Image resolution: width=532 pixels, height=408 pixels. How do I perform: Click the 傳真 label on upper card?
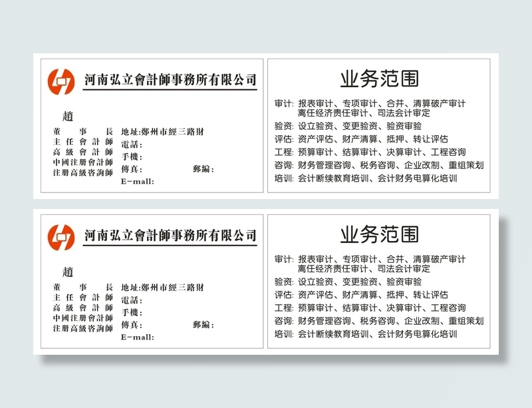(x=132, y=169)
